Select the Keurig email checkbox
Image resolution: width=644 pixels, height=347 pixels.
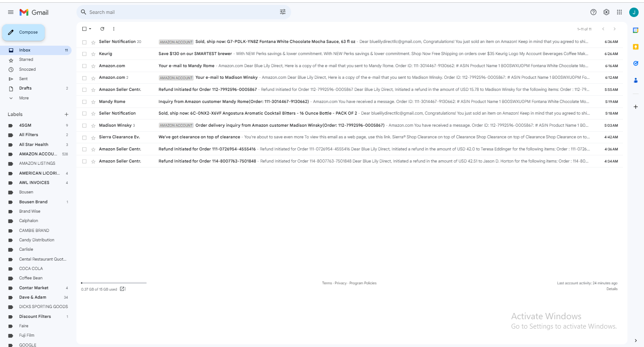coord(84,54)
